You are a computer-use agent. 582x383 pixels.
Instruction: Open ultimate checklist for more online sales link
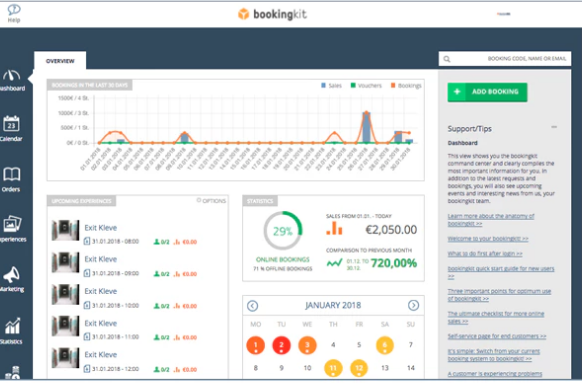point(496,317)
